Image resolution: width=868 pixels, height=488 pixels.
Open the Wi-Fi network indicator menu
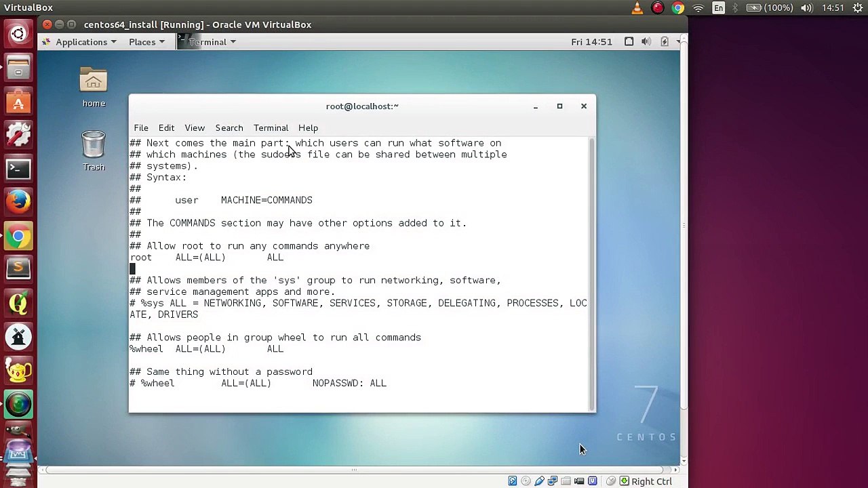coord(698,8)
